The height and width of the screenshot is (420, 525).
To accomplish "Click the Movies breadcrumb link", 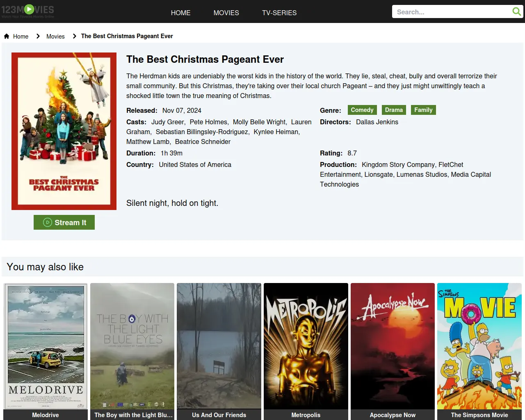I will click(x=55, y=37).
